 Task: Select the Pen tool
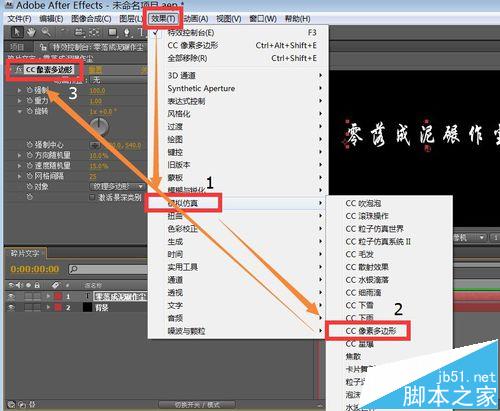click(x=127, y=32)
